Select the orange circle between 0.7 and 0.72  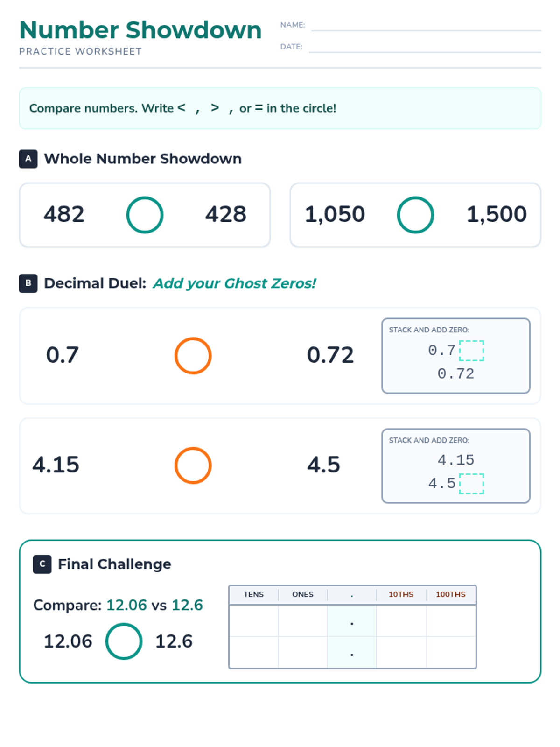pos(193,356)
